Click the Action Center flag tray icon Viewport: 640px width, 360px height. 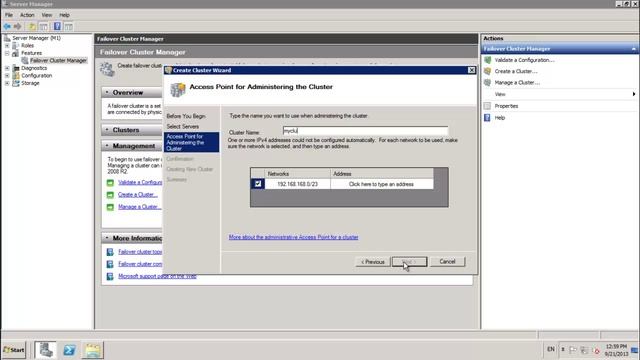pos(573,350)
